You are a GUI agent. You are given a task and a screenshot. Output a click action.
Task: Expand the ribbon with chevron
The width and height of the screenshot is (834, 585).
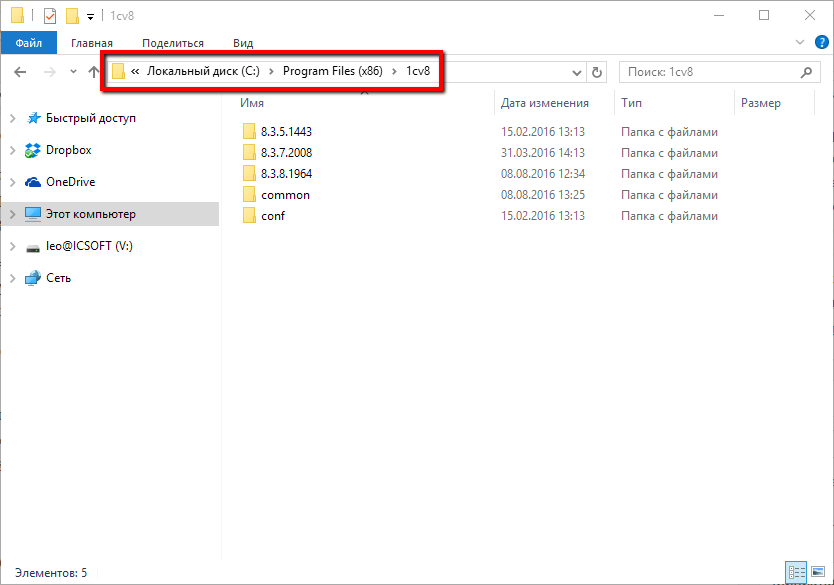[799, 43]
